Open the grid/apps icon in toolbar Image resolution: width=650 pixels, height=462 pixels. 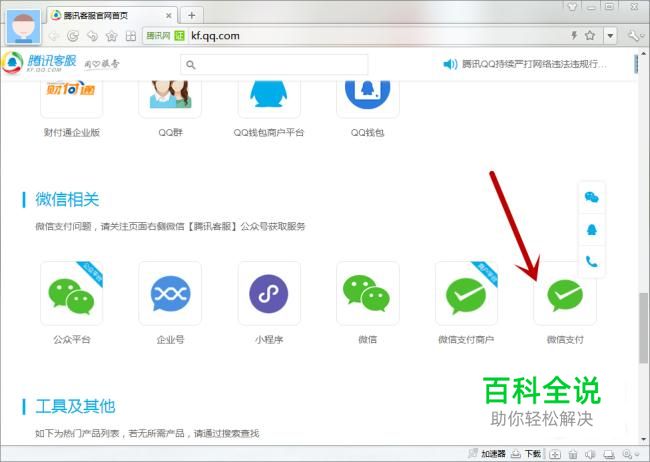(131, 36)
